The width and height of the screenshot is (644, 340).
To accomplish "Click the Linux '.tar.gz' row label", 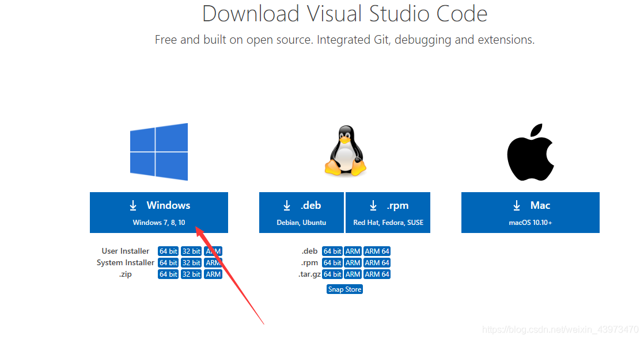I will click(x=309, y=274).
